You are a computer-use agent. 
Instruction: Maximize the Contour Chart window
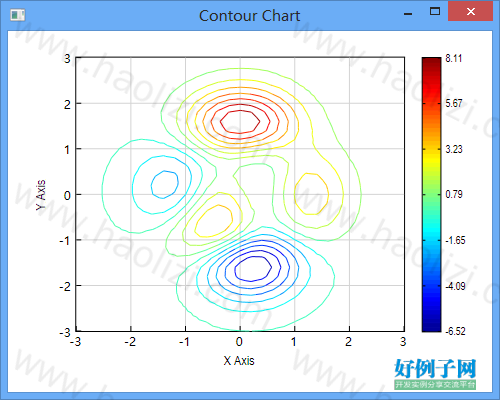435,12
